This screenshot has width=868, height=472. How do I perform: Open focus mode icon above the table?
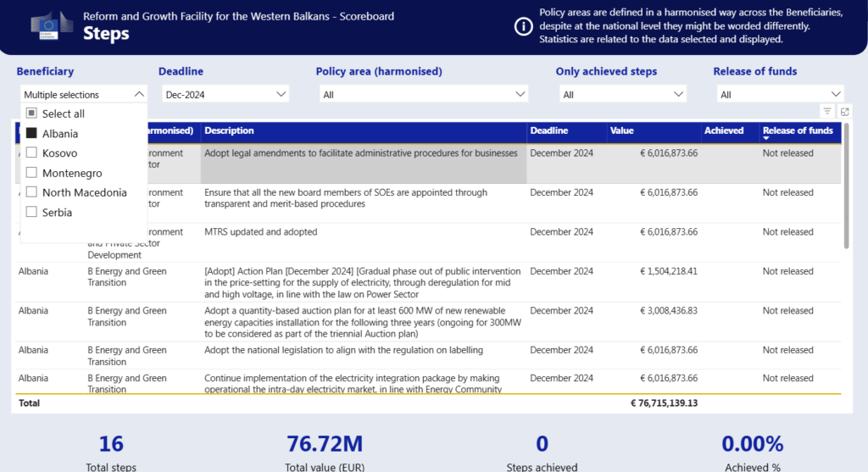(x=845, y=111)
